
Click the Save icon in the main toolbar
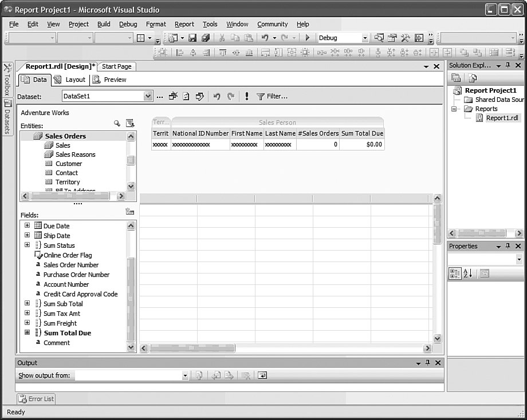(192, 38)
